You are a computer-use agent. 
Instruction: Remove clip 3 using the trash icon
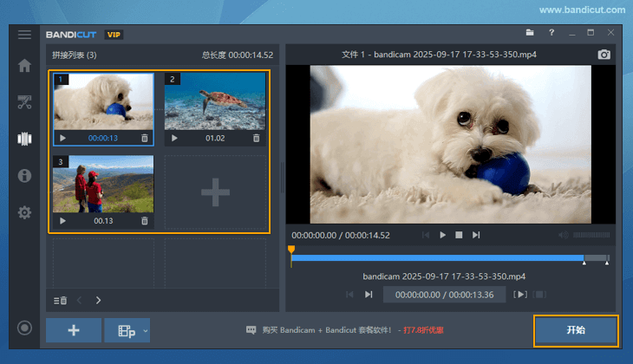pos(145,221)
